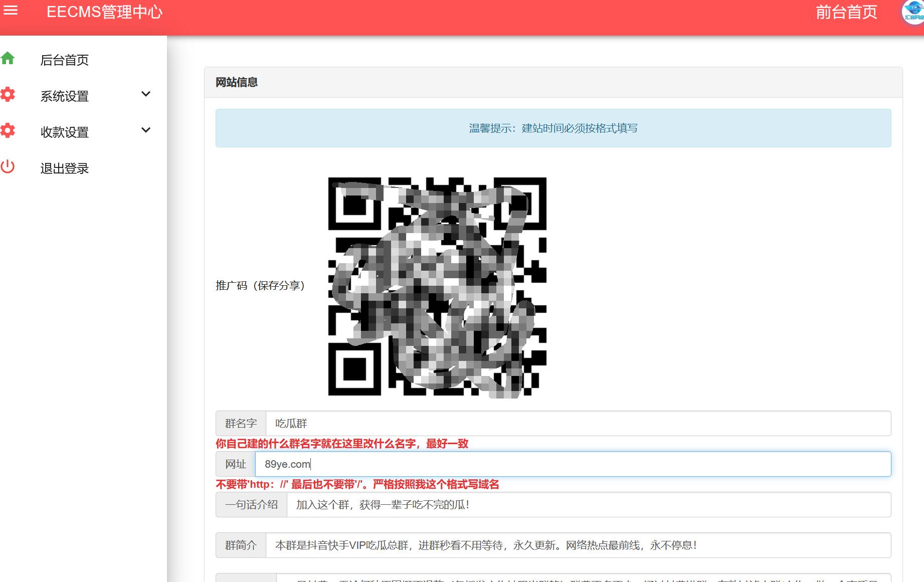The width and height of the screenshot is (924, 582).
Task: Click the 网站信息 panel heading
Action: [x=237, y=82]
